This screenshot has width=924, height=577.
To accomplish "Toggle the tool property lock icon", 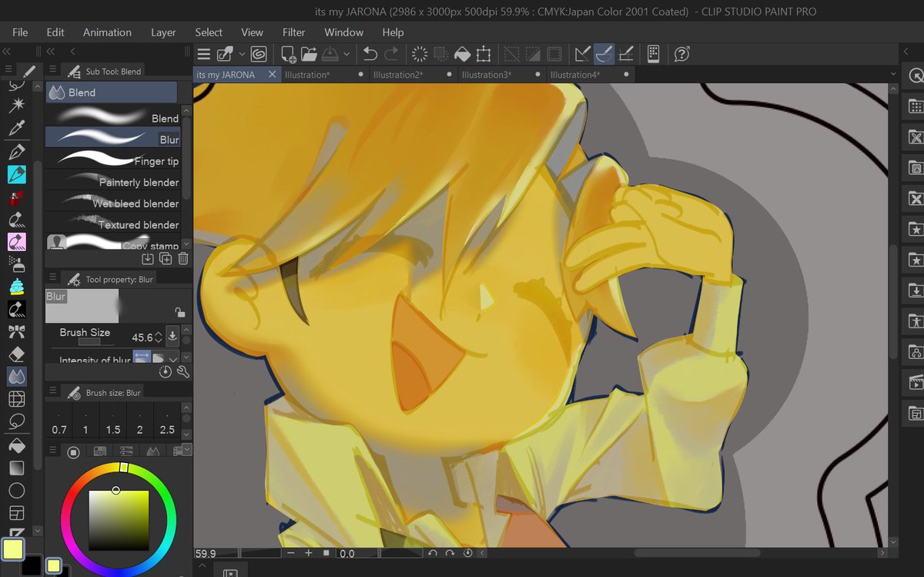I will pos(179,312).
